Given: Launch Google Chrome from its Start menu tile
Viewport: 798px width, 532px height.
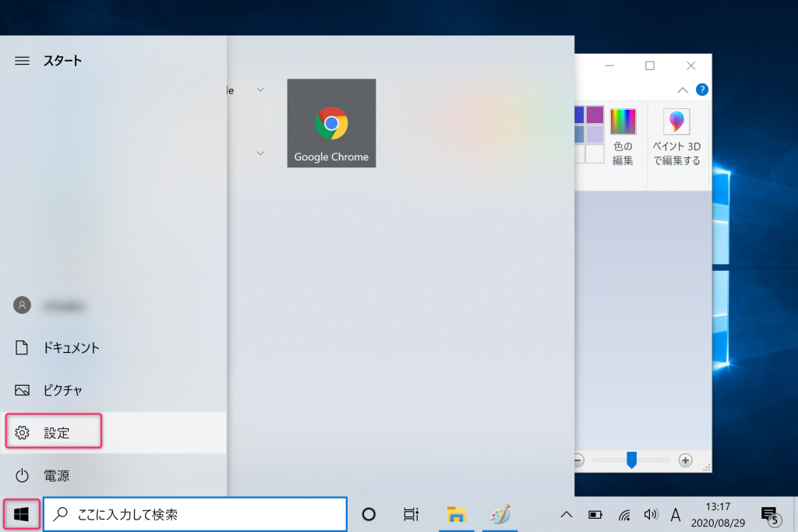Looking at the screenshot, I should click(x=331, y=122).
